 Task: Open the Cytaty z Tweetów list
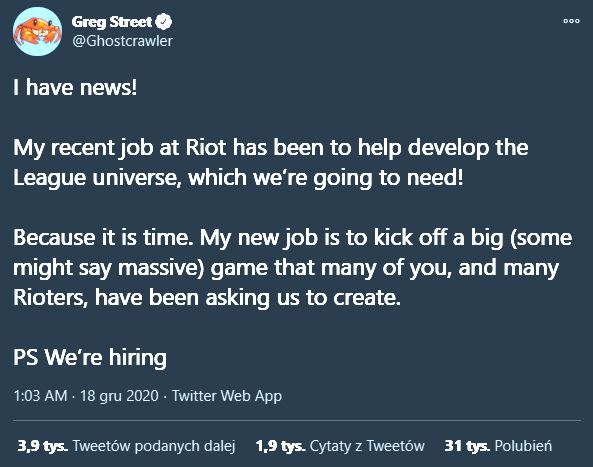point(367,446)
